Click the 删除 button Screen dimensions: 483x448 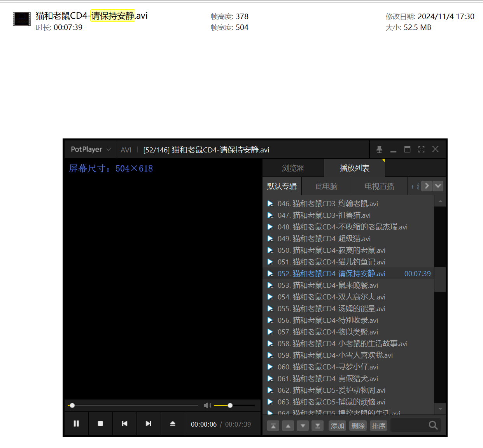pyautogui.click(x=358, y=426)
